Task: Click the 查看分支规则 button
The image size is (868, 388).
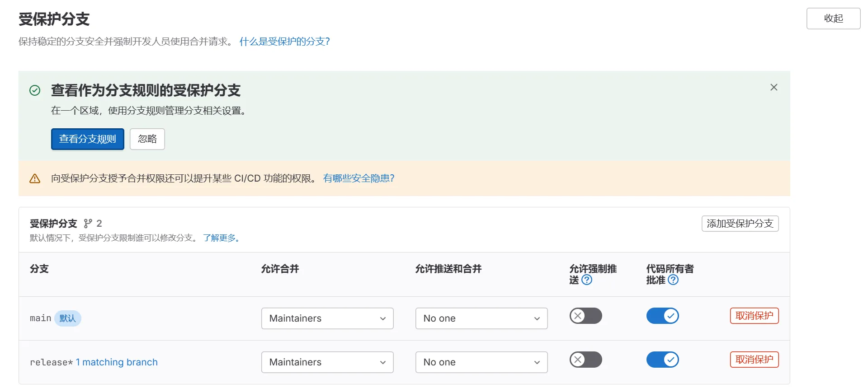Action: [x=87, y=139]
